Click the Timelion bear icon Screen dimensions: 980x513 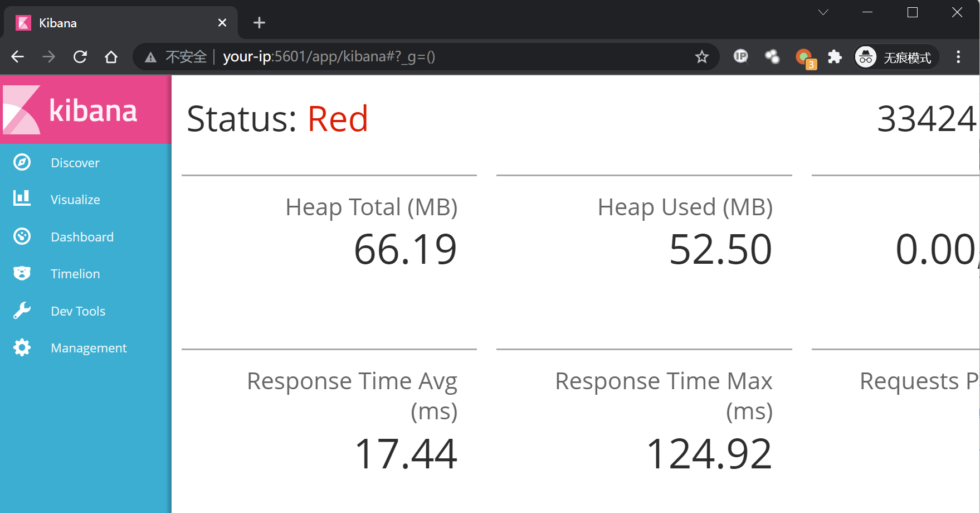click(x=22, y=273)
